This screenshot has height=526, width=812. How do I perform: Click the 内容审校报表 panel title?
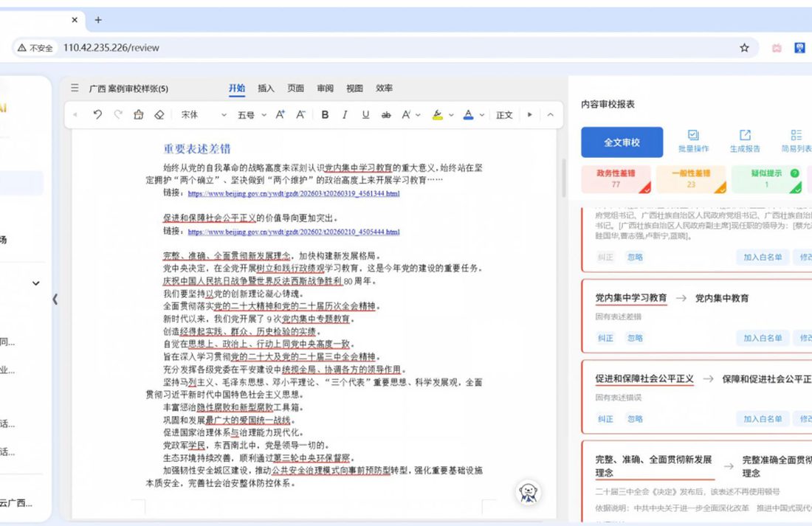(608, 104)
